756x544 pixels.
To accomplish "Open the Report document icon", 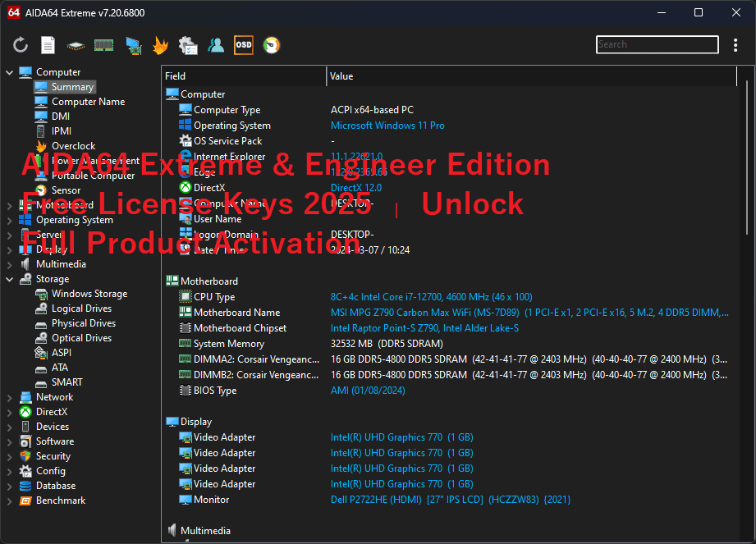I will click(48, 45).
